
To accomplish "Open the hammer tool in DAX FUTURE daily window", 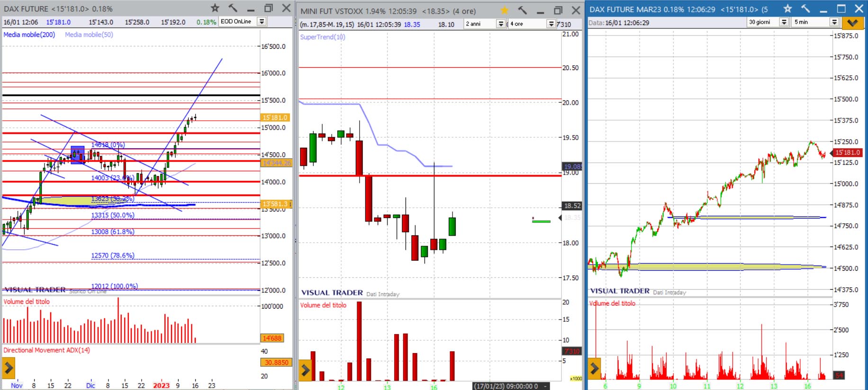I will 233,8.
